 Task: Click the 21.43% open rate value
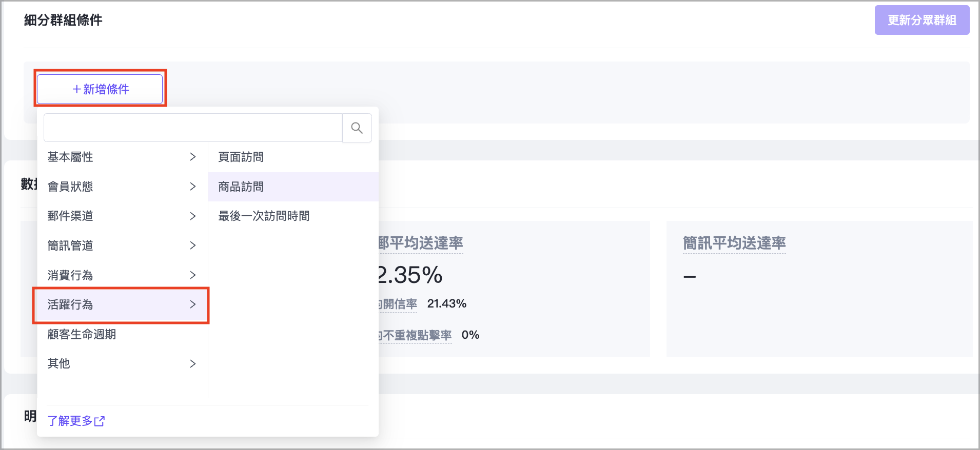(446, 304)
